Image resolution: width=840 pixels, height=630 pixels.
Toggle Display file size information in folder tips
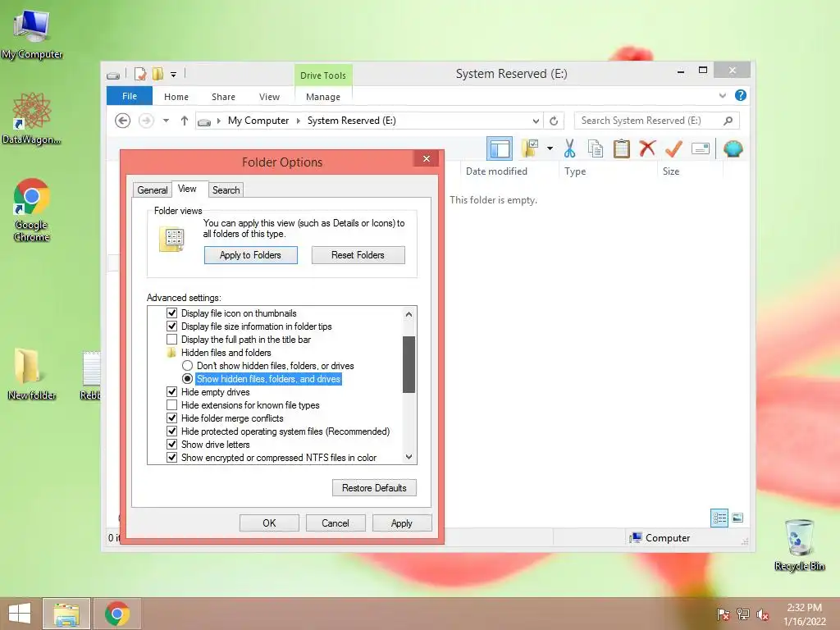tap(172, 326)
